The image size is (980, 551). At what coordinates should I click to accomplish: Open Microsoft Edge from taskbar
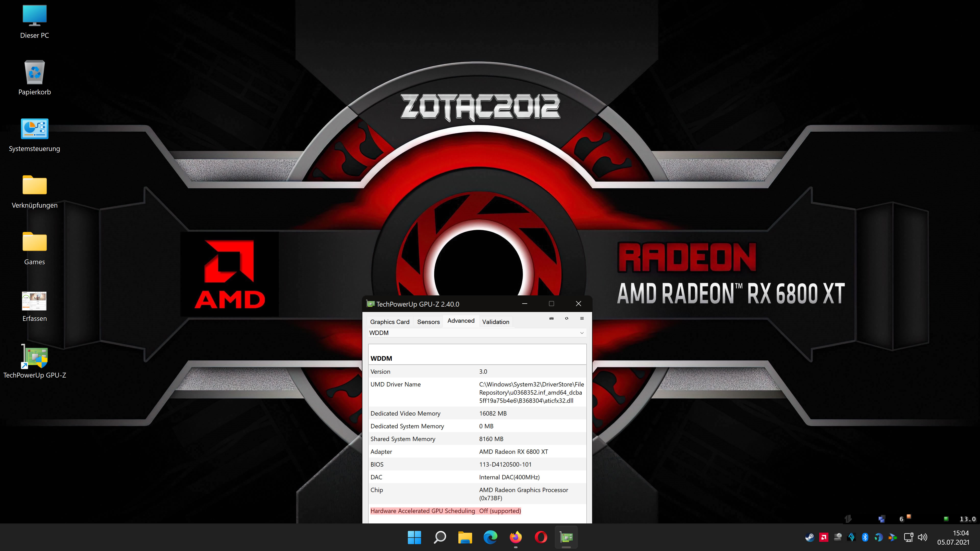[x=490, y=537]
